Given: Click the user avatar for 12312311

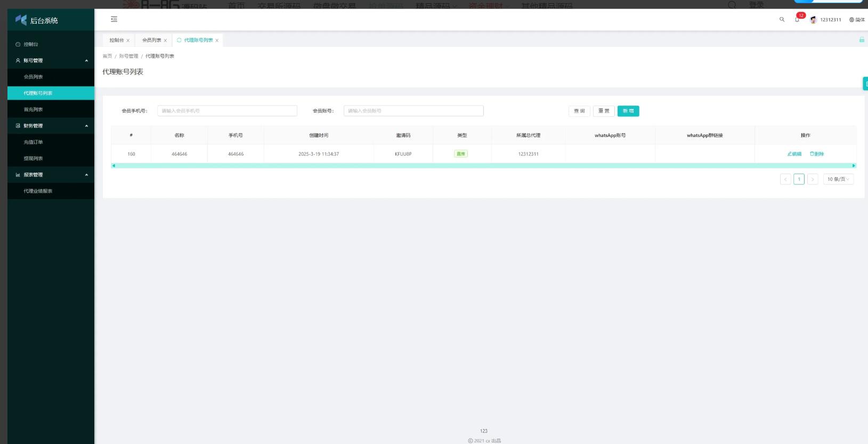Looking at the screenshot, I should click(813, 20).
